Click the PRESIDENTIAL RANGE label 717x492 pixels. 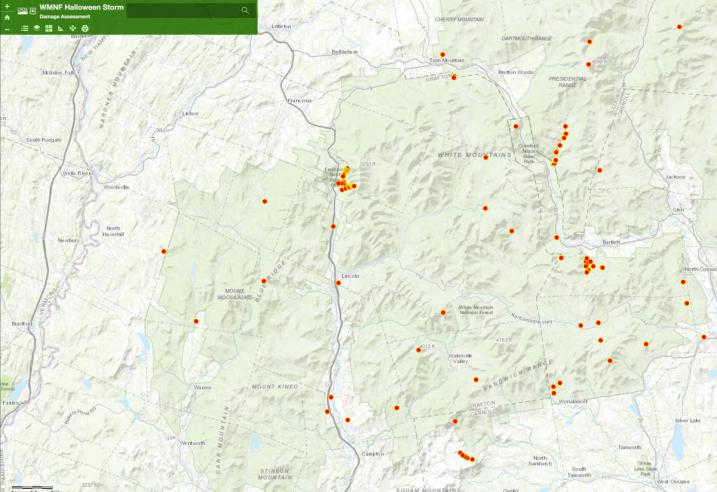tap(567, 82)
